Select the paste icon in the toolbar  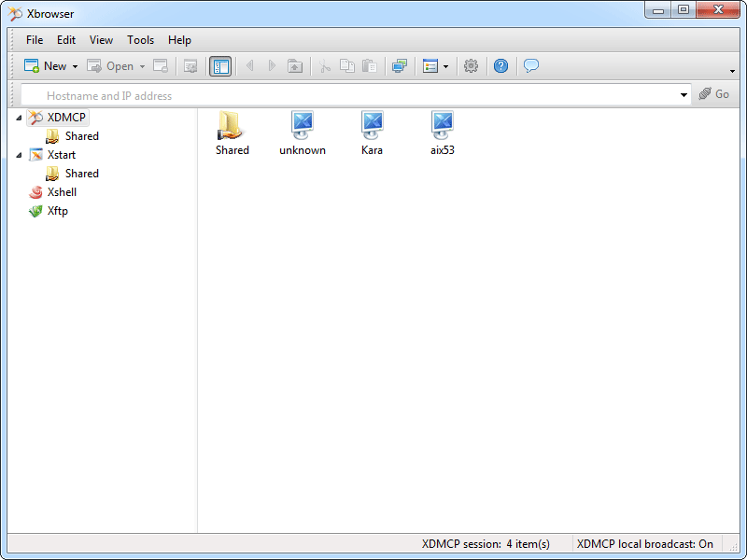point(369,65)
